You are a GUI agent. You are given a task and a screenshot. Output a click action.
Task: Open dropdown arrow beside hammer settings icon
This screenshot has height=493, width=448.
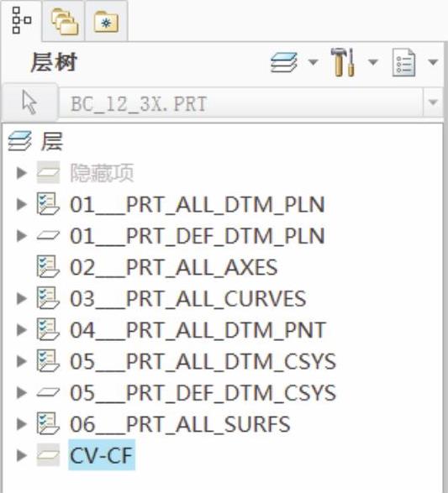tap(373, 62)
